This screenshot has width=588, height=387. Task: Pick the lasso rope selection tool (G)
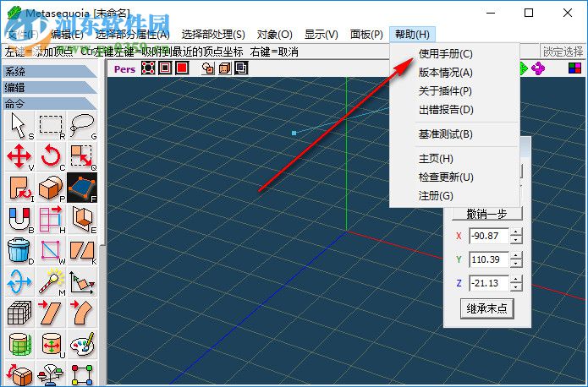(82, 126)
